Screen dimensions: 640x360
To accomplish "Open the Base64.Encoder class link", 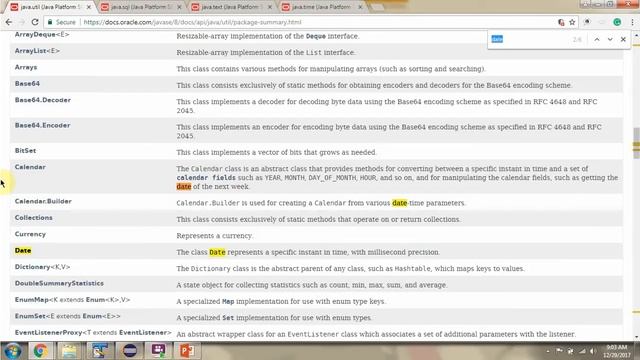I will point(42,125).
